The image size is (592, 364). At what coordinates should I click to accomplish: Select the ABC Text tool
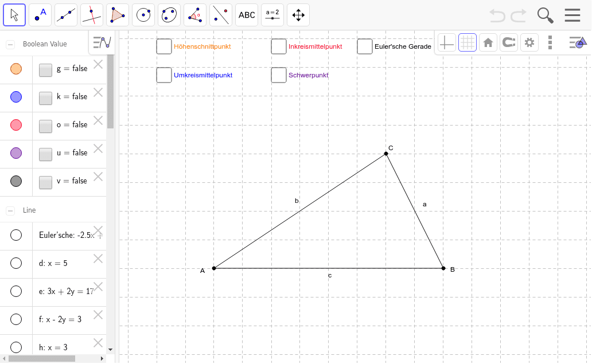pyautogui.click(x=247, y=15)
